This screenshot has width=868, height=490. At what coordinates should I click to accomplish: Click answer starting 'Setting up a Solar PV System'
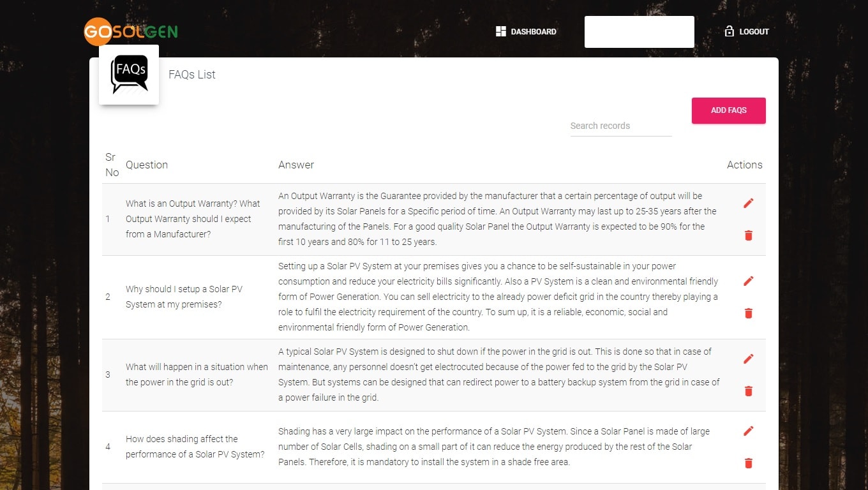(x=498, y=297)
